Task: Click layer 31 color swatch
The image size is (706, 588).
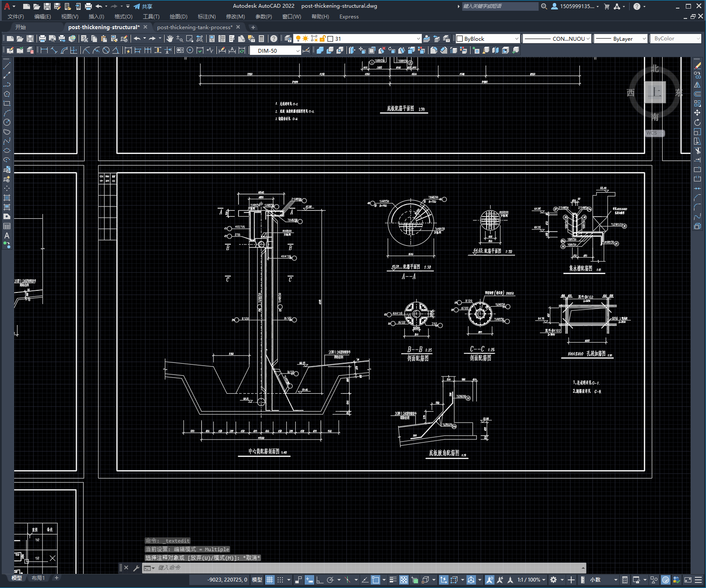Action: coord(330,39)
